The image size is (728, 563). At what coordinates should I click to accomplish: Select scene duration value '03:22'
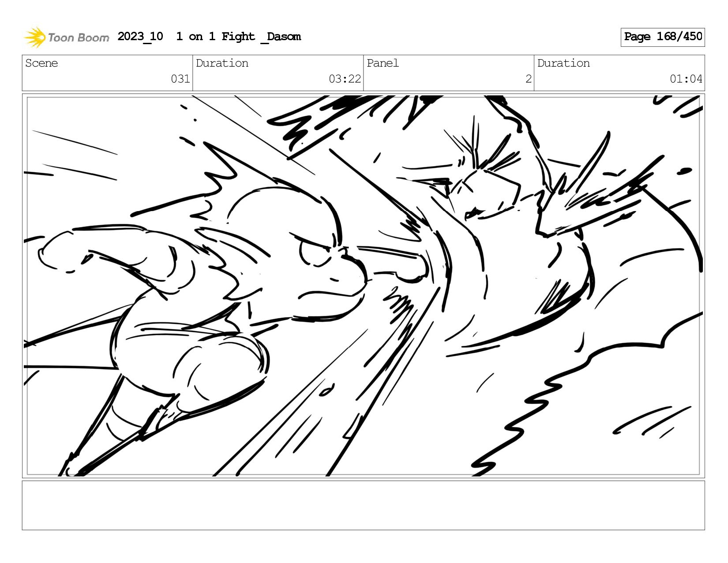(x=345, y=79)
